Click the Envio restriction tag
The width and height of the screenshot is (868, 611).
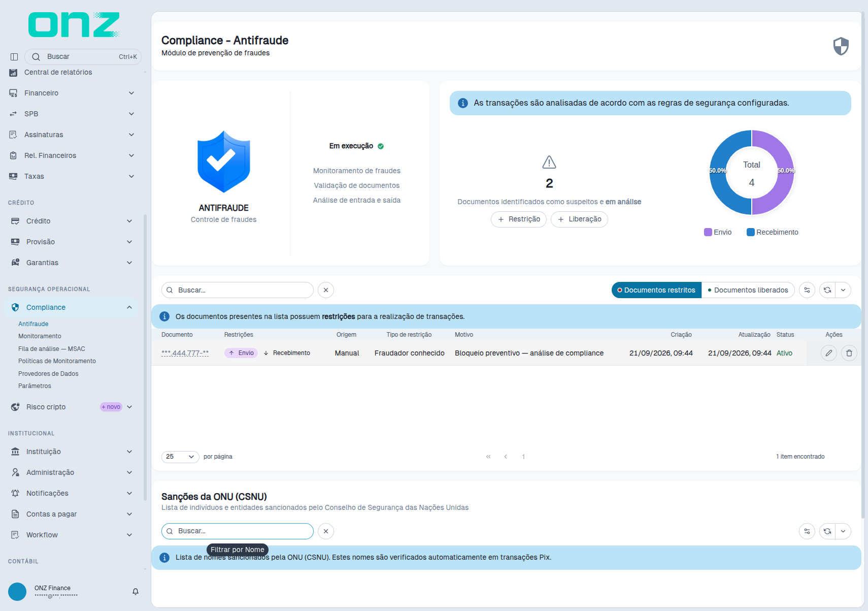[241, 353]
